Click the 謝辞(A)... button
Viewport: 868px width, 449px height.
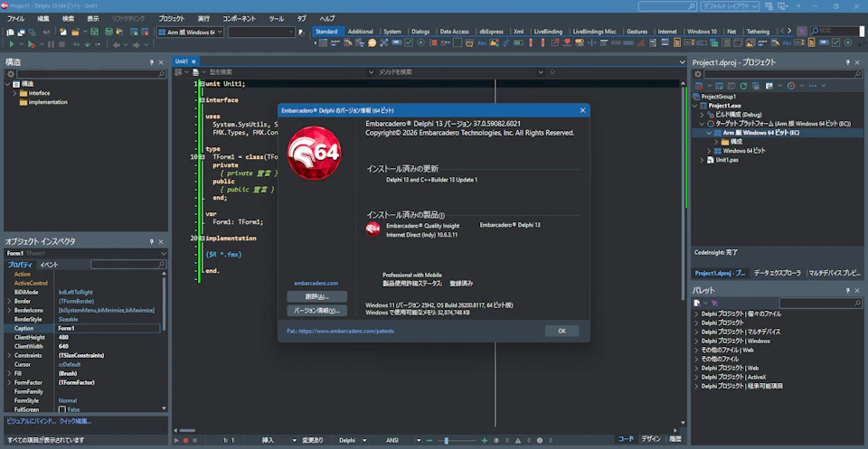pyautogui.click(x=317, y=297)
